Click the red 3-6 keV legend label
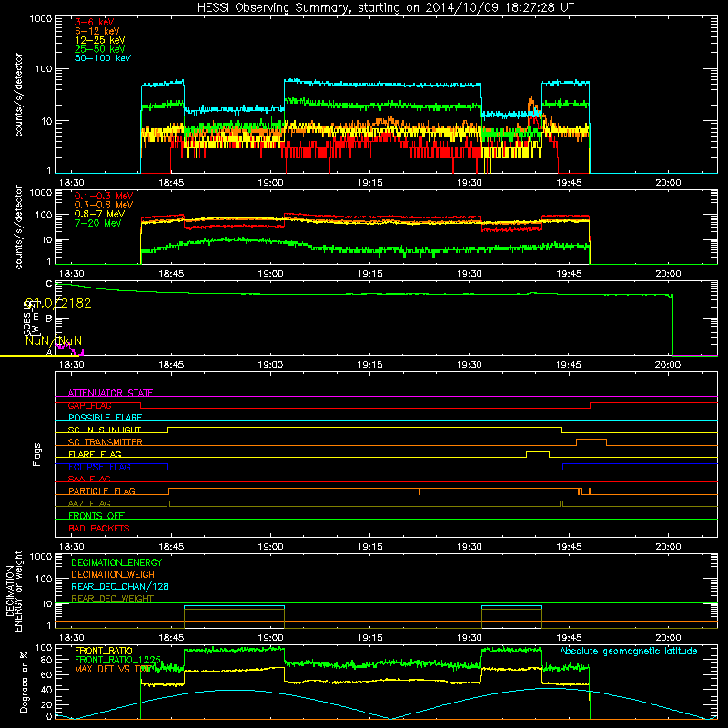Screen dimensions: 728x728 tap(94, 22)
